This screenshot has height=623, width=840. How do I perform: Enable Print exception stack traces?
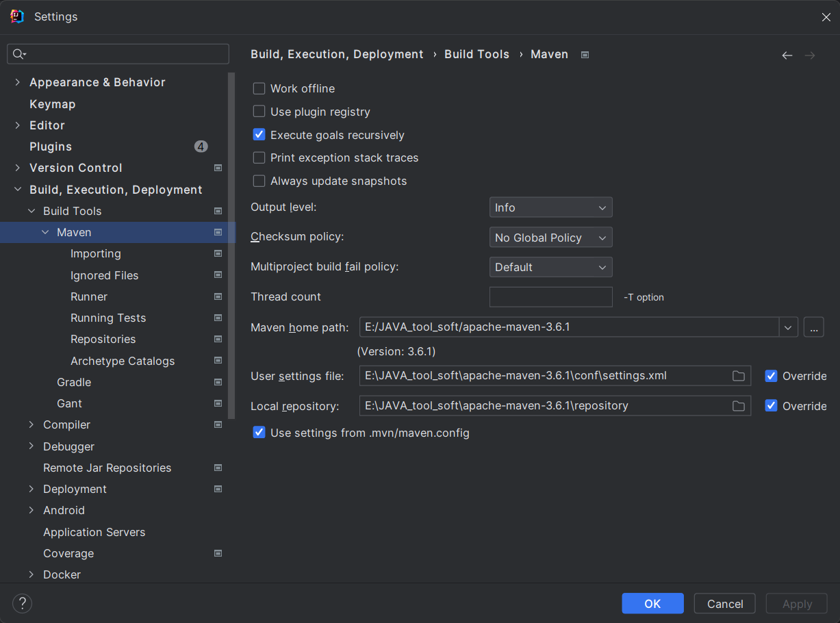coord(259,157)
